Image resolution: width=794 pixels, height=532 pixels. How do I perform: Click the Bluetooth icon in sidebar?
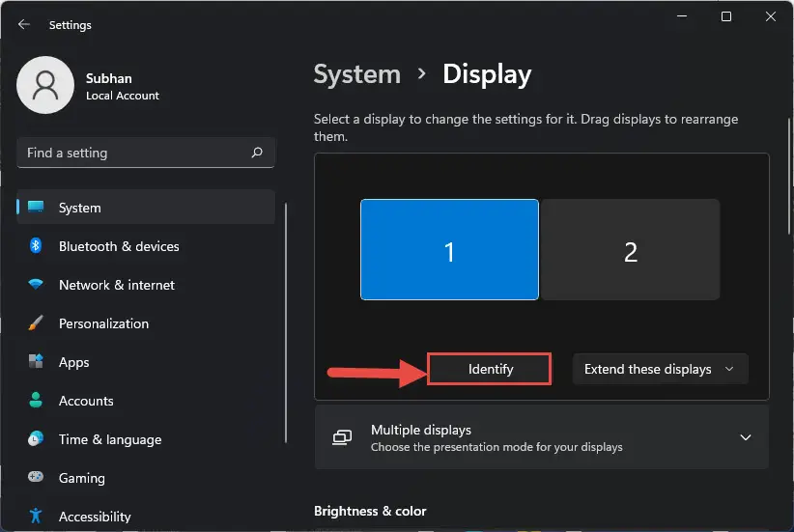pos(36,245)
